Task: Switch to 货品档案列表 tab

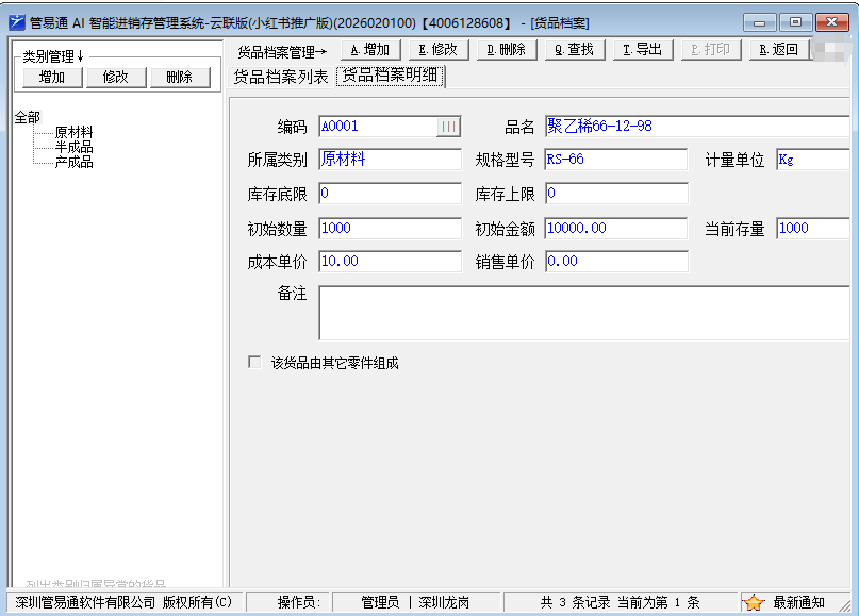Action: click(x=280, y=77)
